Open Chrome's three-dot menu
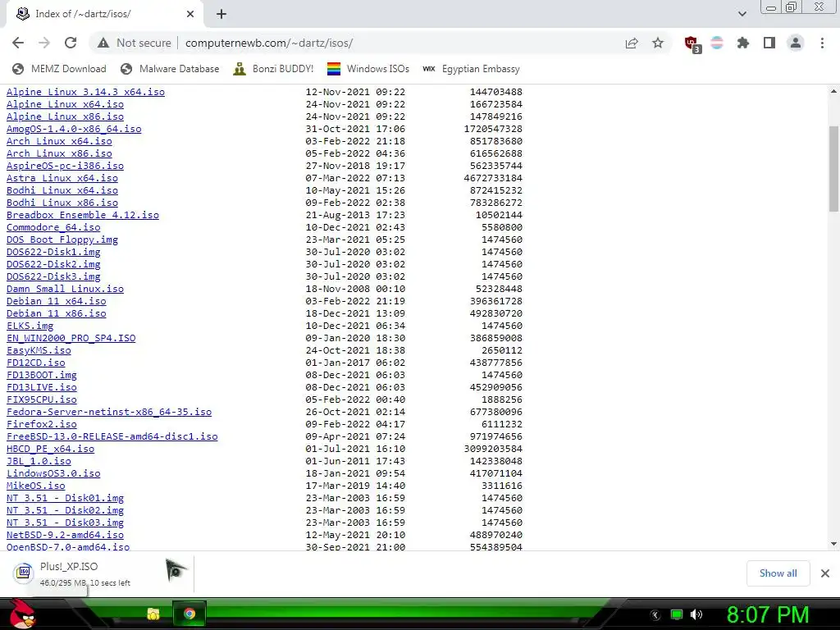Image resolution: width=840 pixels, height=630 pixels. [x=822, y=43]
